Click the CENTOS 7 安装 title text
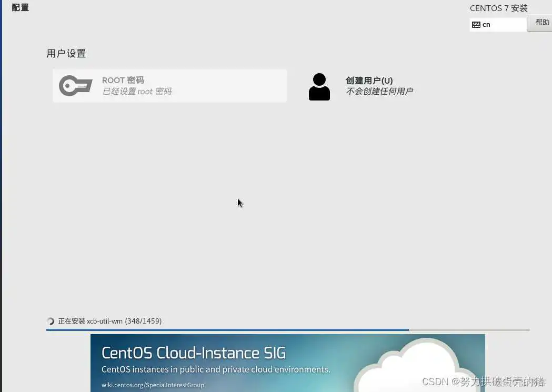This screenshot has width=552, height=392. point(498,8)
